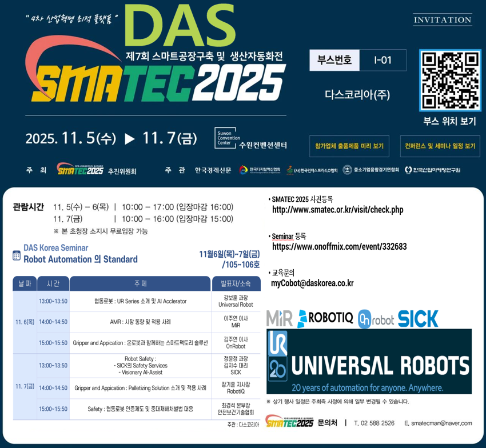Image resolution: width=486 pixels, height=448 pixels.
Task: Click the 한국경제신문 organizer logo
Action: point(213,170)
